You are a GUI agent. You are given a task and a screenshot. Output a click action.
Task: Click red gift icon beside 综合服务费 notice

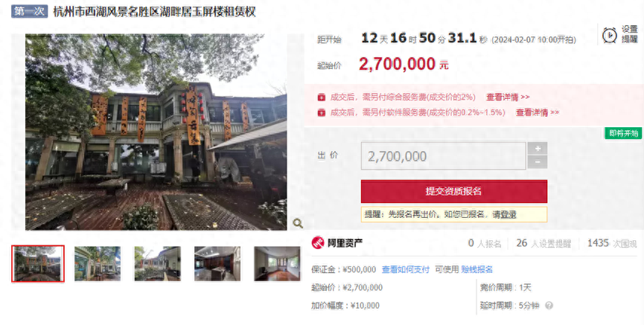click(321, 97)
